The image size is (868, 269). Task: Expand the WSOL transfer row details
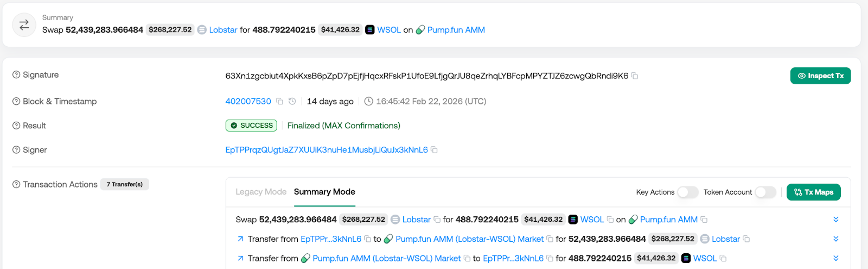pyautogui.click(x=835, y=258)
